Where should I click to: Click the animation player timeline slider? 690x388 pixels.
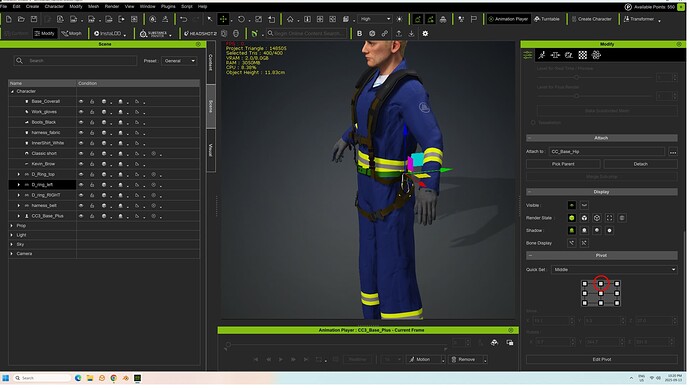(x=337, y=345)
